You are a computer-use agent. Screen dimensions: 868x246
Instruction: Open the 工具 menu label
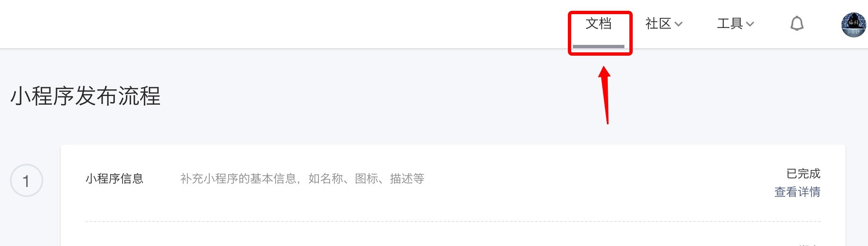[x=730, y=24]
